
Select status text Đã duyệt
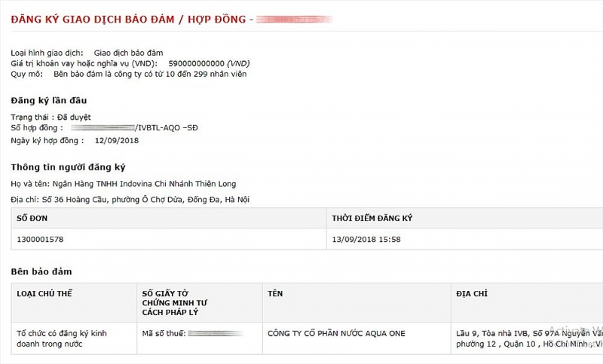74,118
